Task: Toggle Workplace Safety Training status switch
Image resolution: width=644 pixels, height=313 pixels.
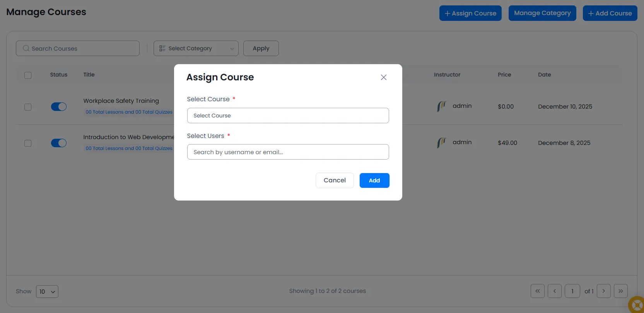Action: pyautogui.click(x=59, y=107)
